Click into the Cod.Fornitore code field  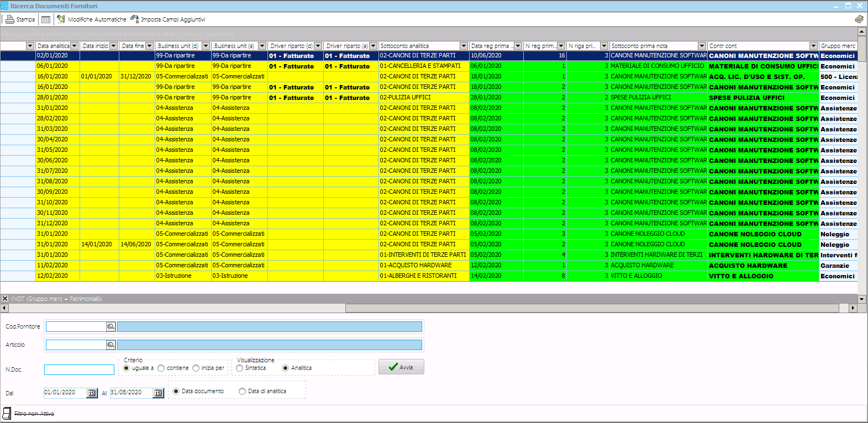pos(76,327)
